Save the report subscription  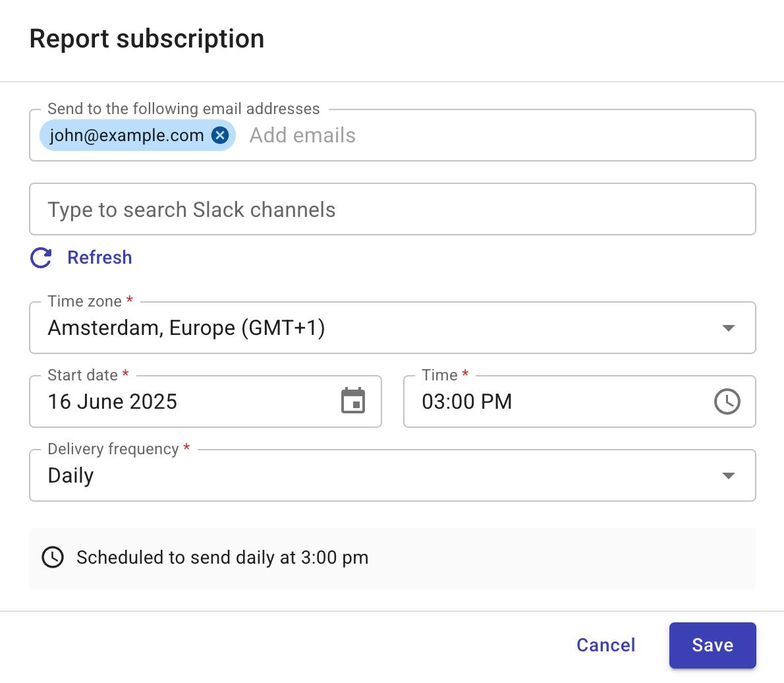click(x=712, y=645)
